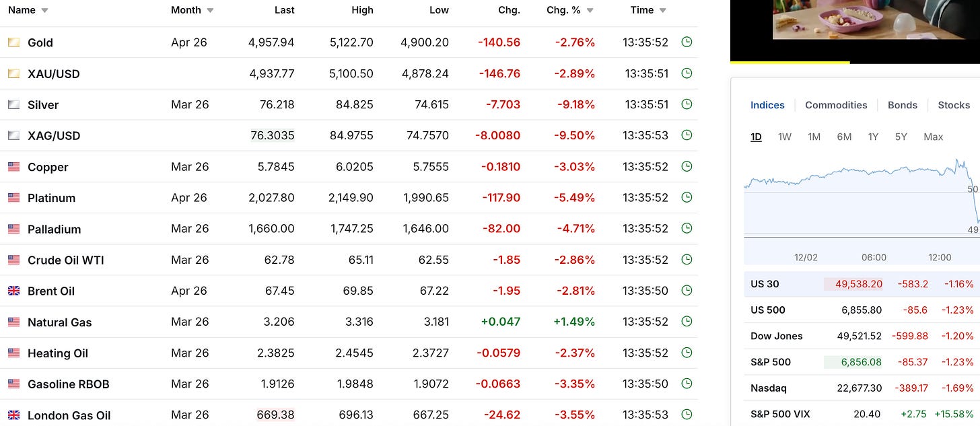Open the Time column dropdown arrow
The width and height of the screenshot is (980, 426).
pyautogui.click(x=664, y=10)
